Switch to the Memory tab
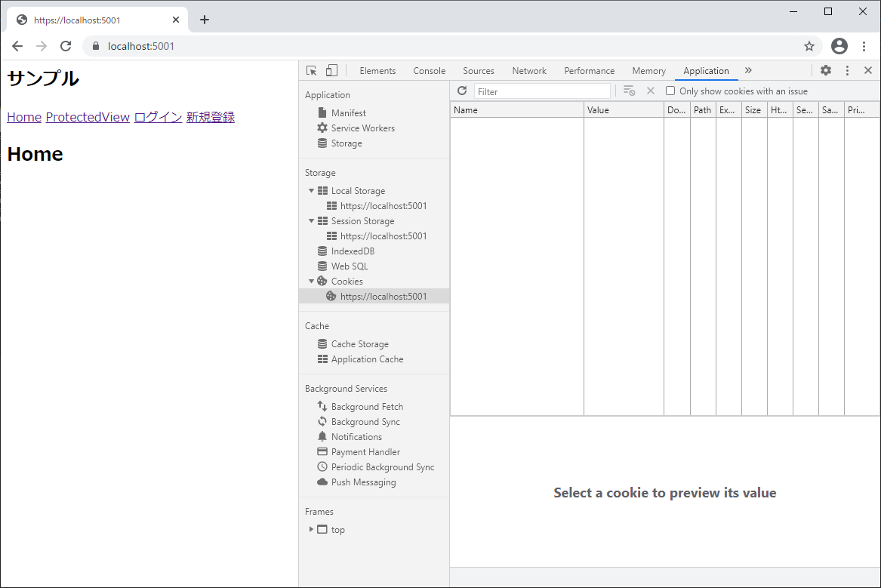Image resolution: width=881 pixels, height=588 pixels. (649, 71)
